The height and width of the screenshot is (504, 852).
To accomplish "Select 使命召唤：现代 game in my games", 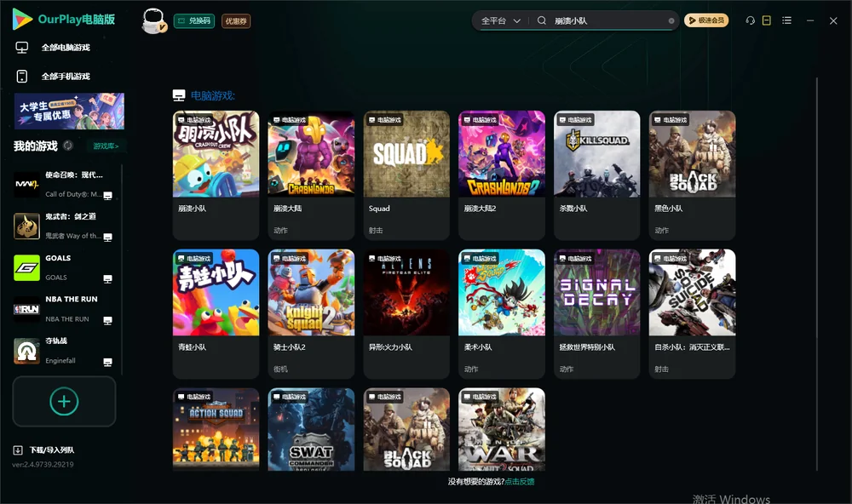I will point(66,184).
